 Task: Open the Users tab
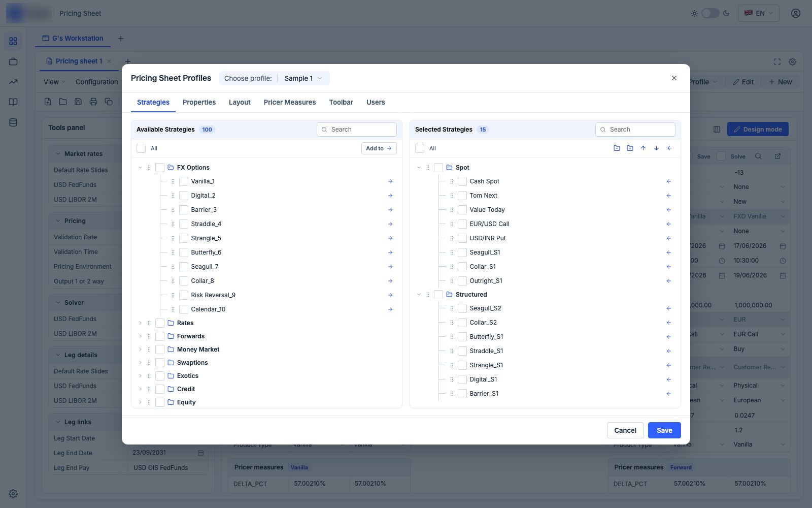click(x=376, y=102)
